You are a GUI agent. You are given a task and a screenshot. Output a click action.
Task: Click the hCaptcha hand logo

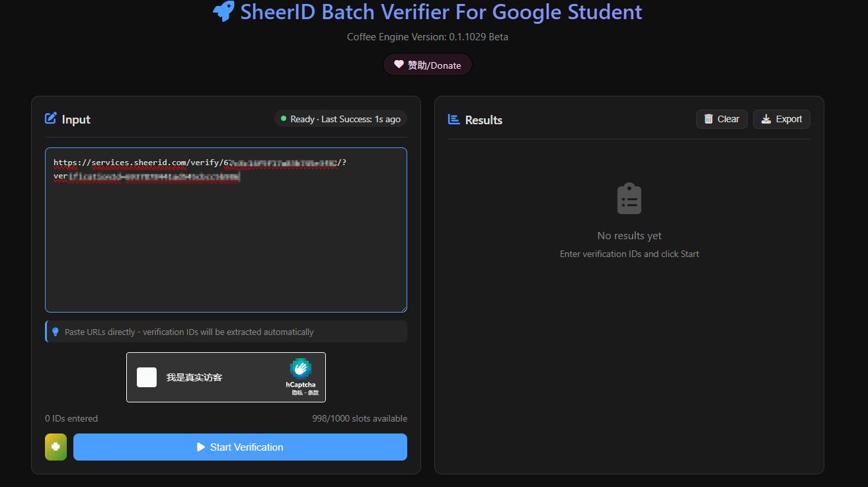(x=301, y=369)
